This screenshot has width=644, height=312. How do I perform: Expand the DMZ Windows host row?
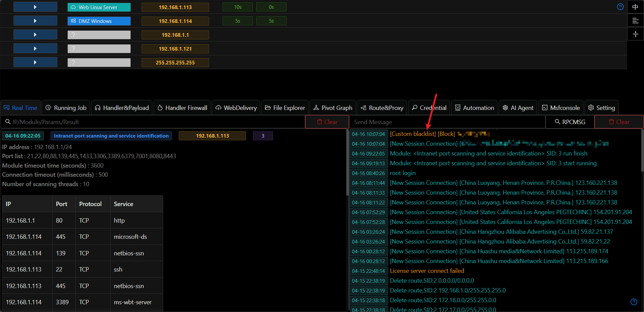pos(35,21)
